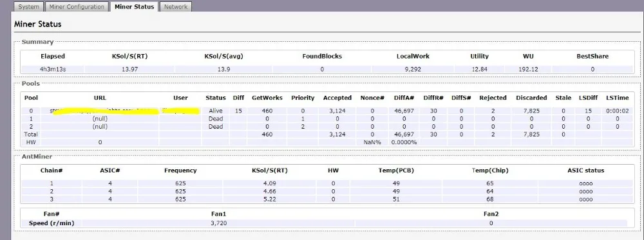
Task: Select the Miner Status tab
Action: coord(135,6)
